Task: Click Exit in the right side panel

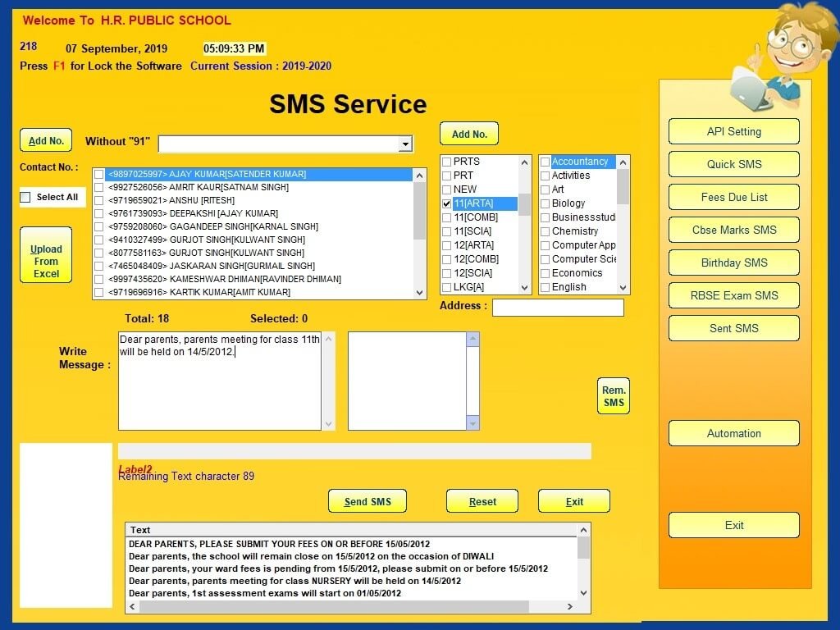Action: (734, 525)
